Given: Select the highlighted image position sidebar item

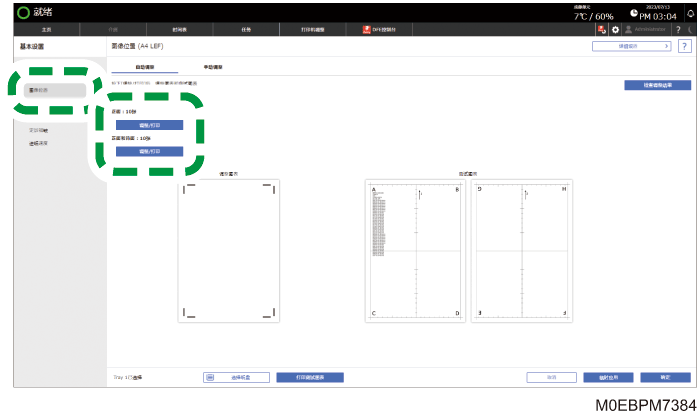Looking at the screenshot, I should point(55,90).
